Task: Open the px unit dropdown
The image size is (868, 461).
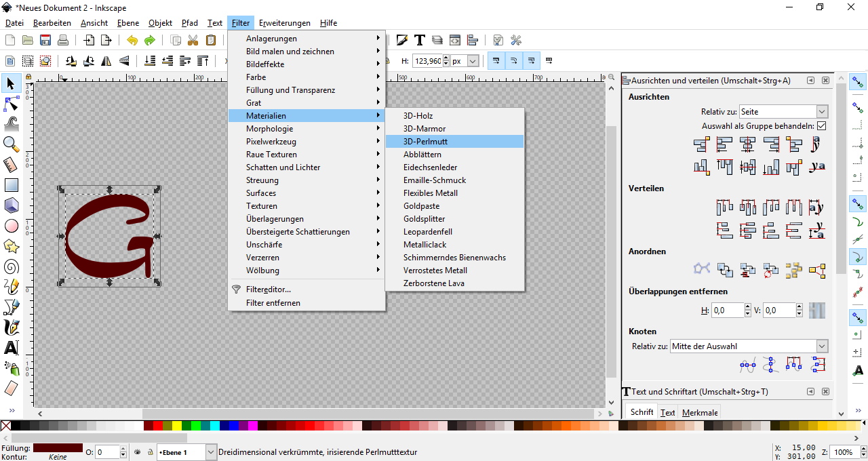Action: 465,61
